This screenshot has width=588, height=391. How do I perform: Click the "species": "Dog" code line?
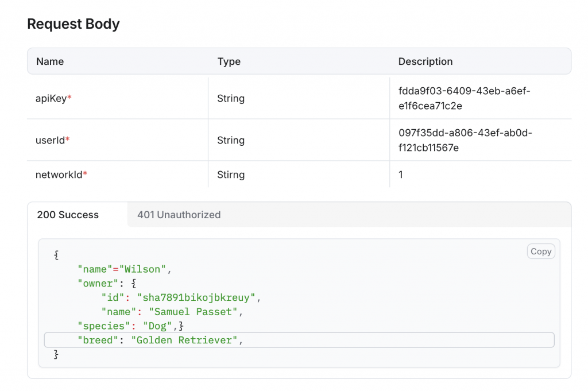tap(130, 326)
